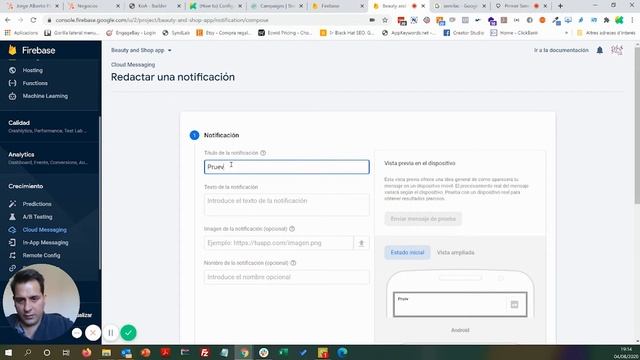Open the EngageBay - Login bookmark
The height and width of the screenshot is (360, 640).
click(x=131, y=33)
